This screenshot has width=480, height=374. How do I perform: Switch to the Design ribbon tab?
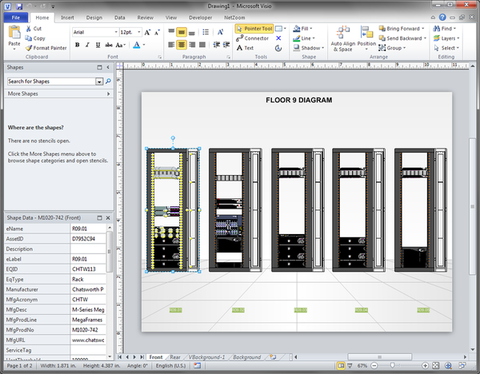[x=94, y=17]
